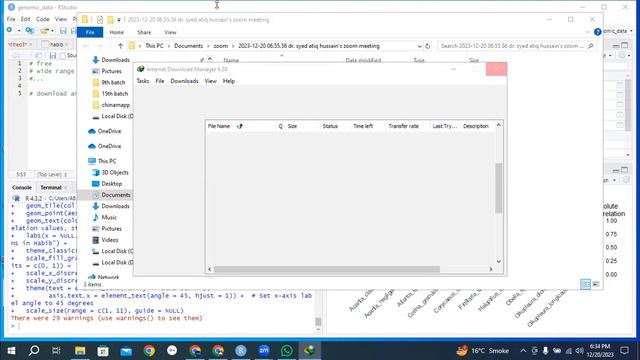This screenshot has width=640, height=360.
Task: Switch to the RStudio Terminal tab
Action: click(51, 187)
